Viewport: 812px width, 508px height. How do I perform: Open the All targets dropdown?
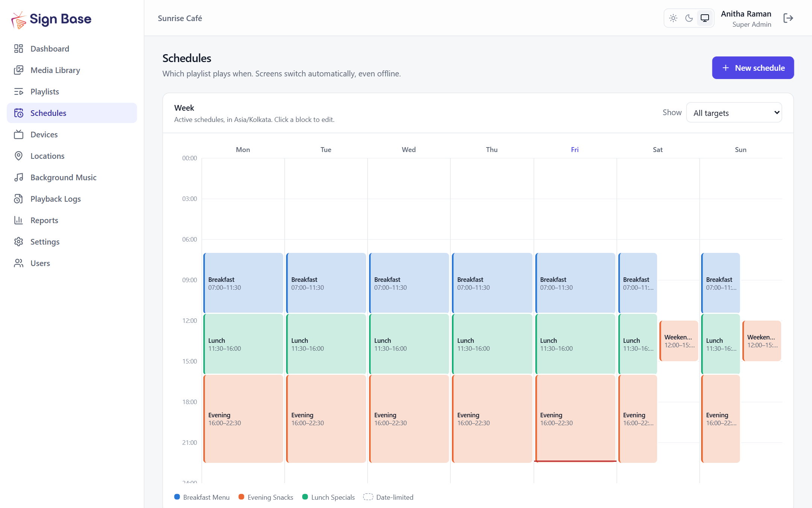pyautogui.click(x=734, y=113)
